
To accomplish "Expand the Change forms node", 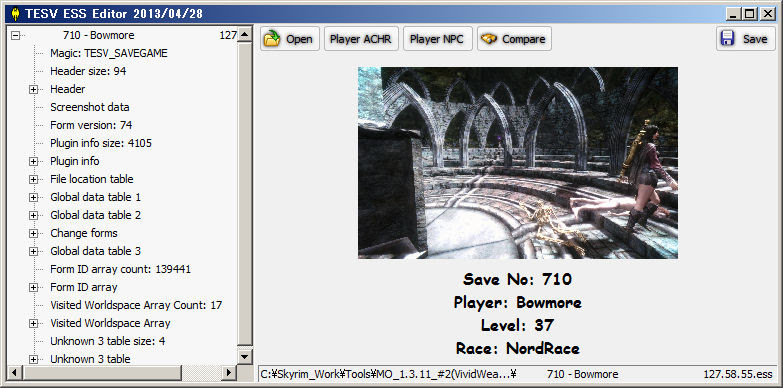I will coord(33,233).
